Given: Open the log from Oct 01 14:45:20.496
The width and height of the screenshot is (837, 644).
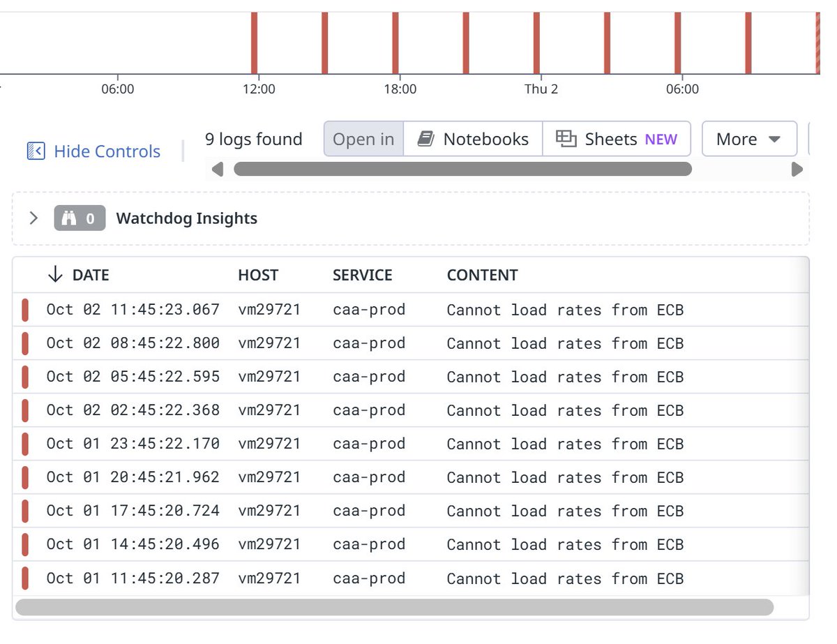Looking at the screenshot, I should point(411,544).
